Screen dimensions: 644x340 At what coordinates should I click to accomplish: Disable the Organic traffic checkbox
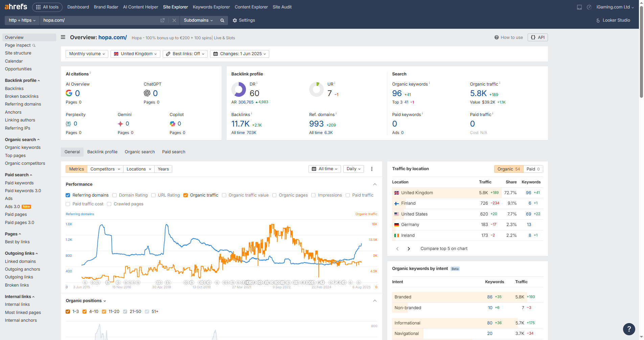[185, 195]
